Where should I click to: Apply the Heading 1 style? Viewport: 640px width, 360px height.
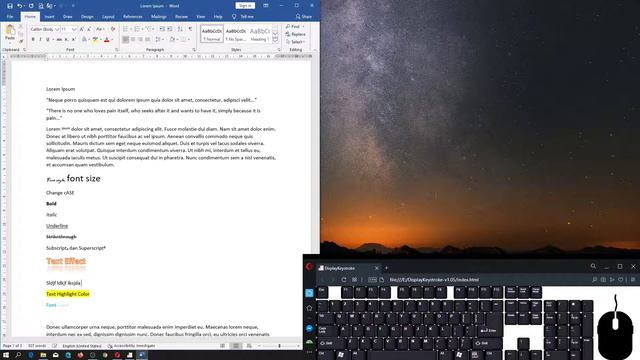(259, 34)
